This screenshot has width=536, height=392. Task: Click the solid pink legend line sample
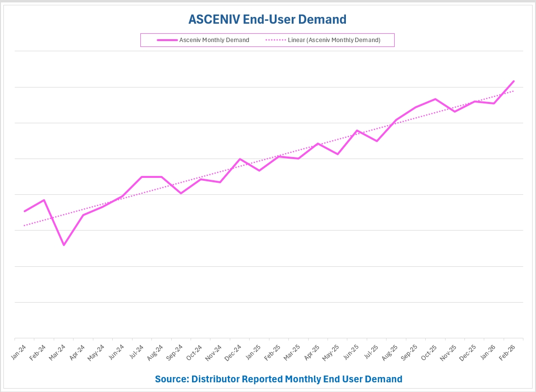coord(167,40)
